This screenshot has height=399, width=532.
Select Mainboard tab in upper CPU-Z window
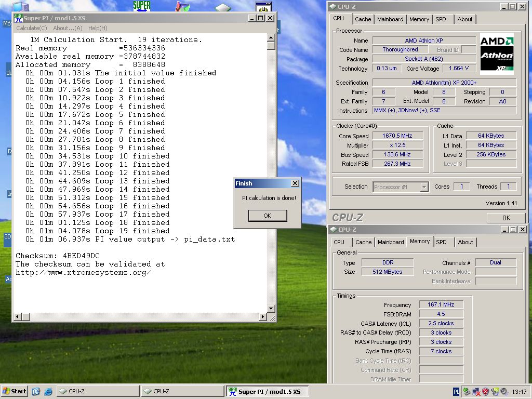390,19
